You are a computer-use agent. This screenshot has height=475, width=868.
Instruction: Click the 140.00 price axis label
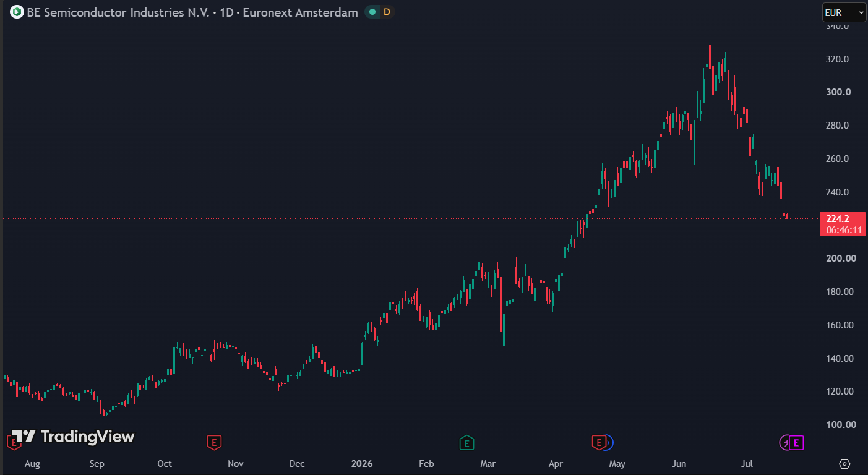pos(841,359)
